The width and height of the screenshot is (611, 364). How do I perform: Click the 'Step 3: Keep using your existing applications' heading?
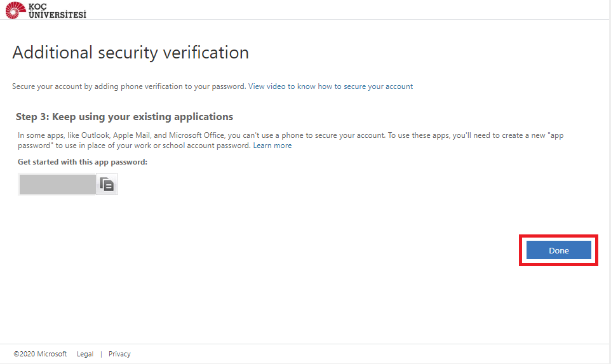[124, 117]
